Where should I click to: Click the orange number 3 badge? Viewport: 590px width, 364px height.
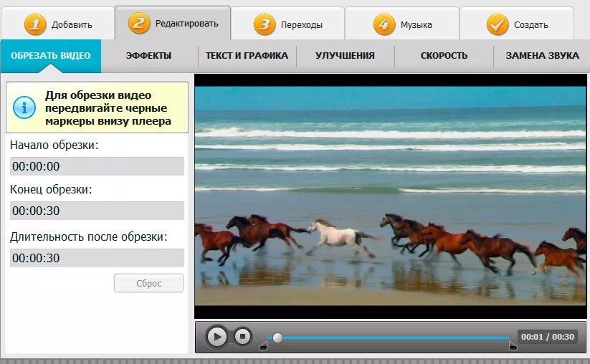click(265, 24)
